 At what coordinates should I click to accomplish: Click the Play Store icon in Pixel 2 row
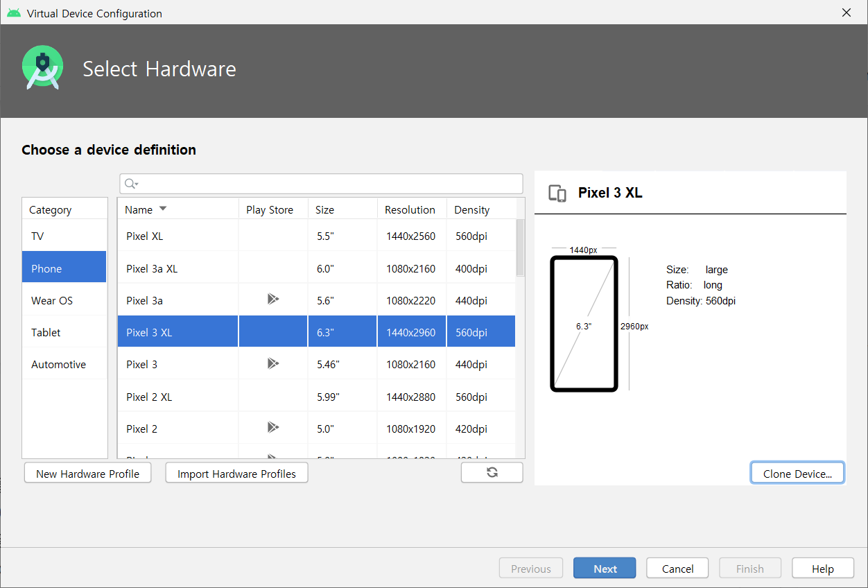pos(273,427)
